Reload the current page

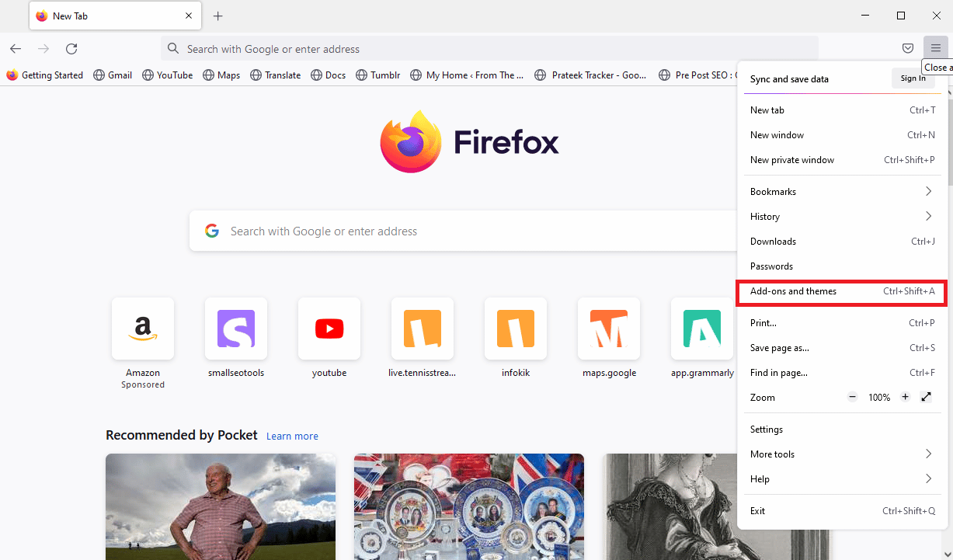coord(71,48)
